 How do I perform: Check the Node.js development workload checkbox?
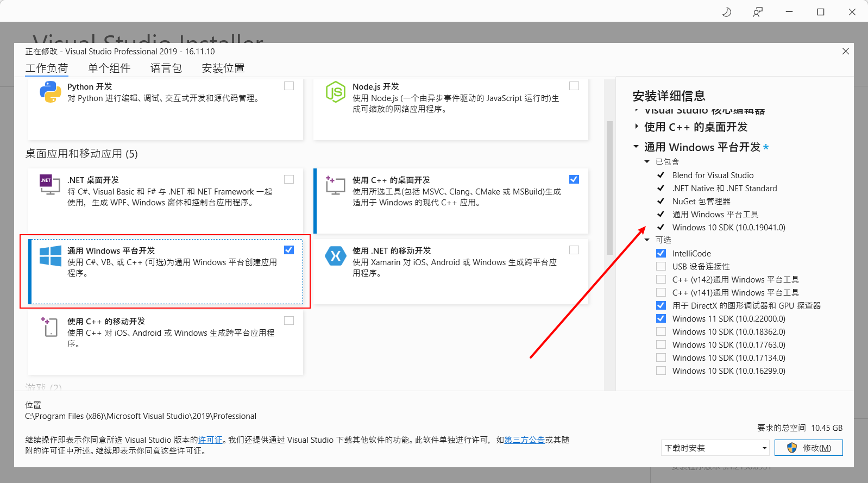click(x=574, y=86)
